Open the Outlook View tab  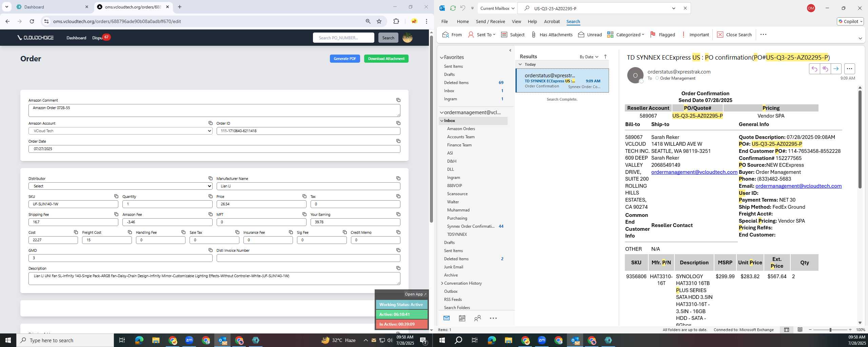pyautogui.click(x=516, y=21)
